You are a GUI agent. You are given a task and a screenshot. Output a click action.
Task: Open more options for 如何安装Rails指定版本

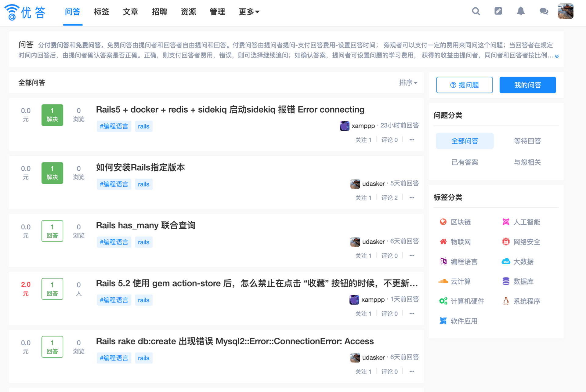click(x=412, y=198)
